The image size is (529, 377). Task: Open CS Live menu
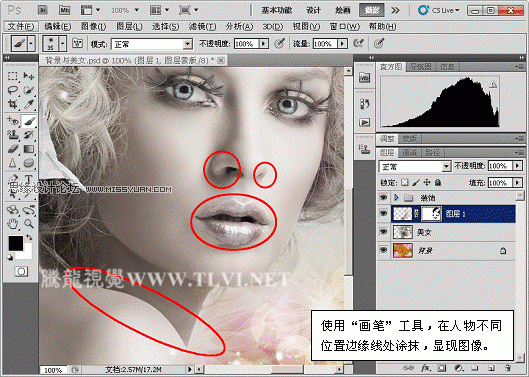pos(439,10)
